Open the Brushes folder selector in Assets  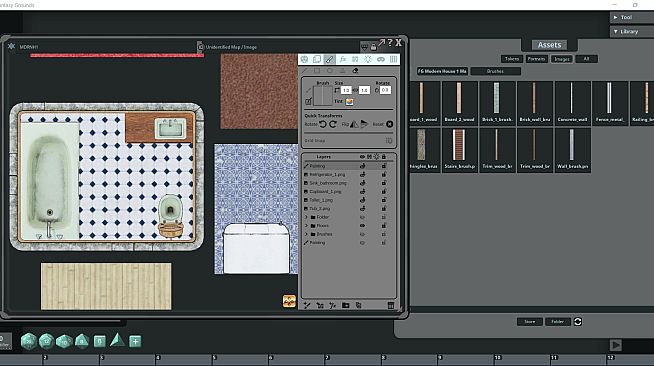point(496,71)
